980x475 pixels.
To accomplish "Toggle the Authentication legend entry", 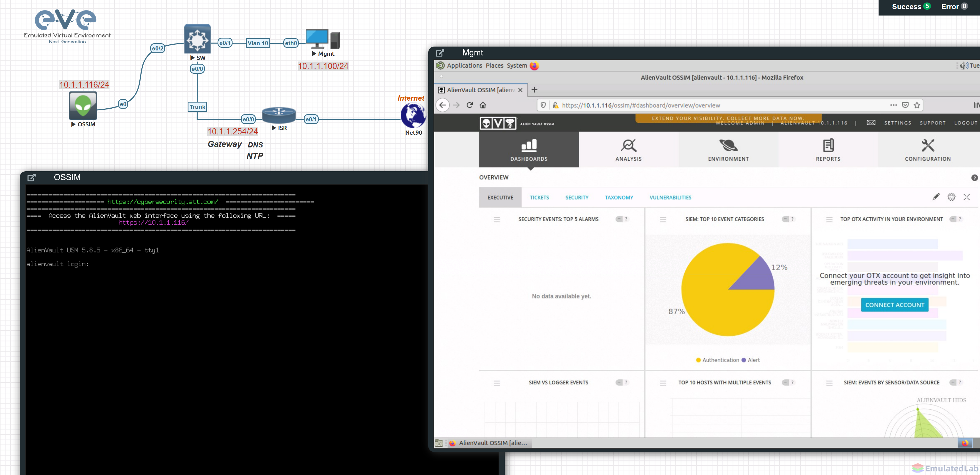I will coord(717,360).
